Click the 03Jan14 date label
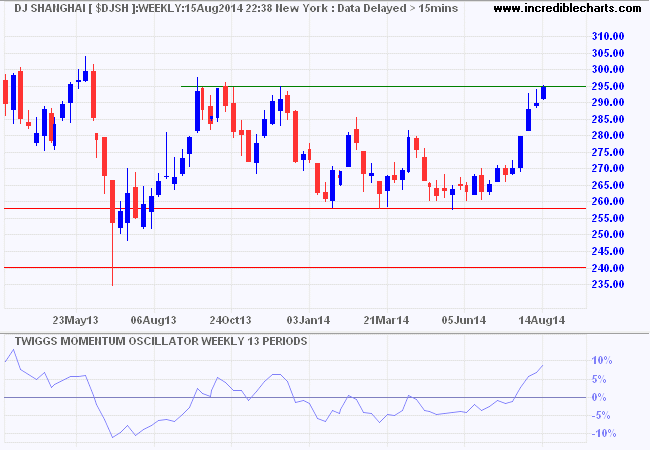This screenshot has width=650, height=450. (309, 320)
